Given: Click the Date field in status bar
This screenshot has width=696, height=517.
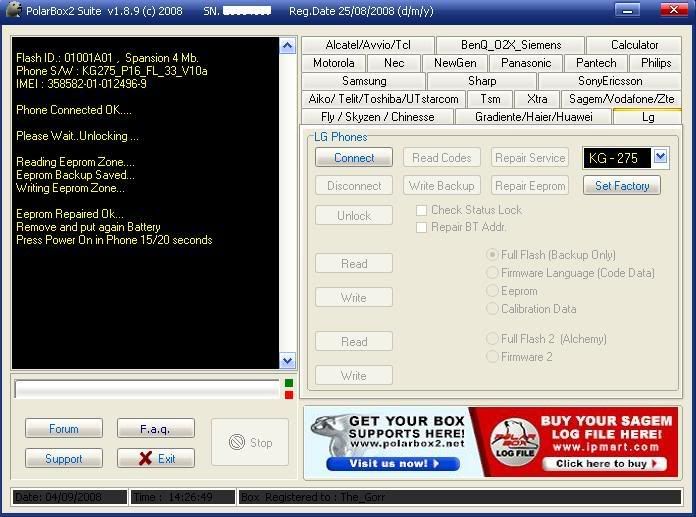Looking at the screenshot, I should (x=69, y=497).
